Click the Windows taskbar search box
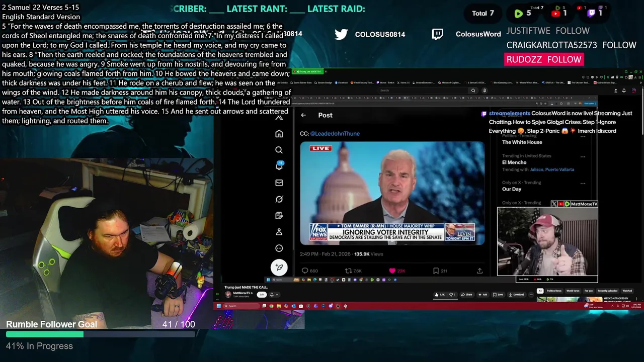Viewport: 644px width, 362px height. 242,306
